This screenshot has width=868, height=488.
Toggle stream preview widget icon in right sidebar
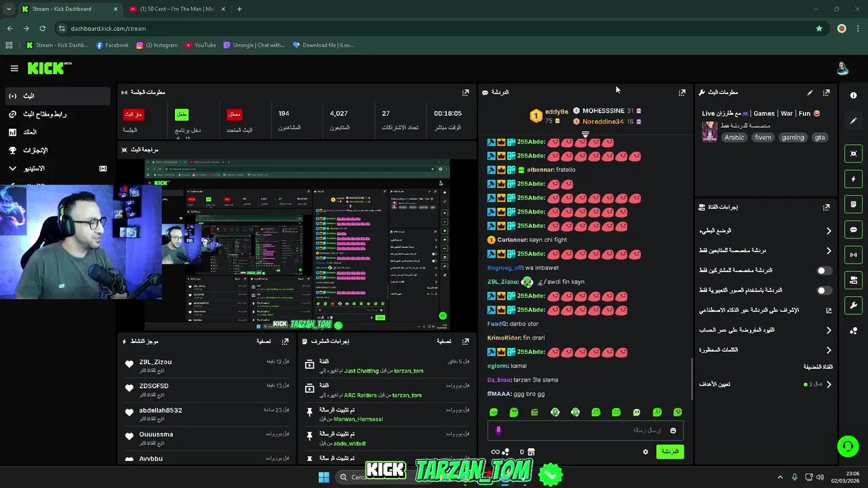click(854, 154)
